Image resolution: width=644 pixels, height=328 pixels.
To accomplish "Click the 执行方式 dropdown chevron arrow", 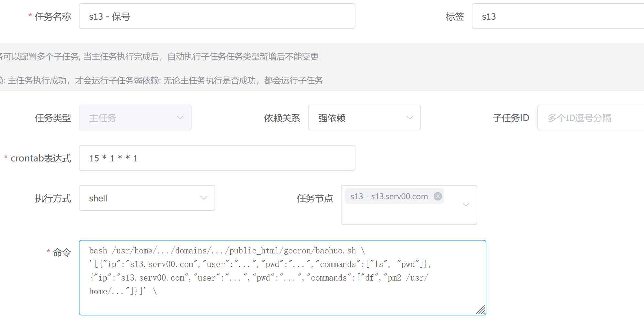I will pos(204,198).
